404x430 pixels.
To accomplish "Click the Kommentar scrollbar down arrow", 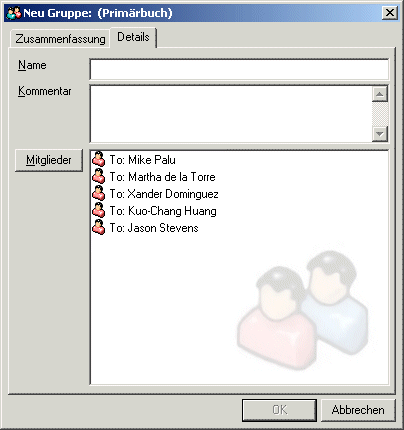I will point(380,134).
